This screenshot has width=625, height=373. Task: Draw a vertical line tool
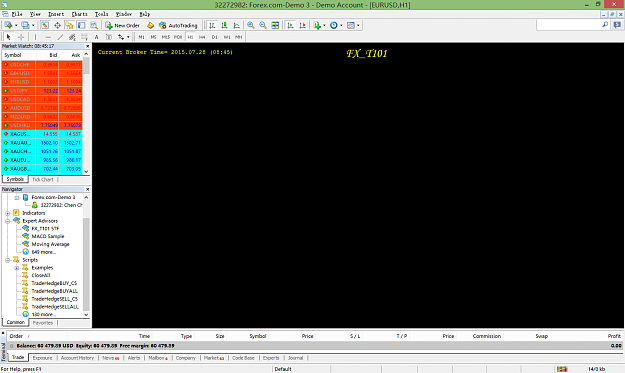pyautogui.click(x=35, y=37)
